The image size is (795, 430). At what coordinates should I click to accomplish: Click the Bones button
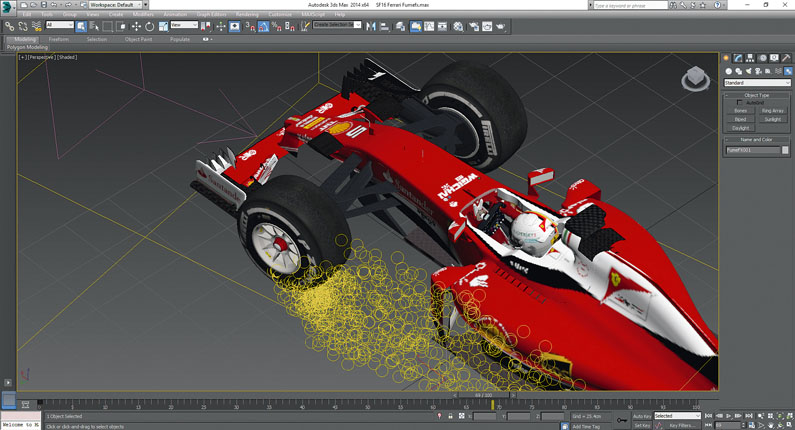tap(740, 111)
